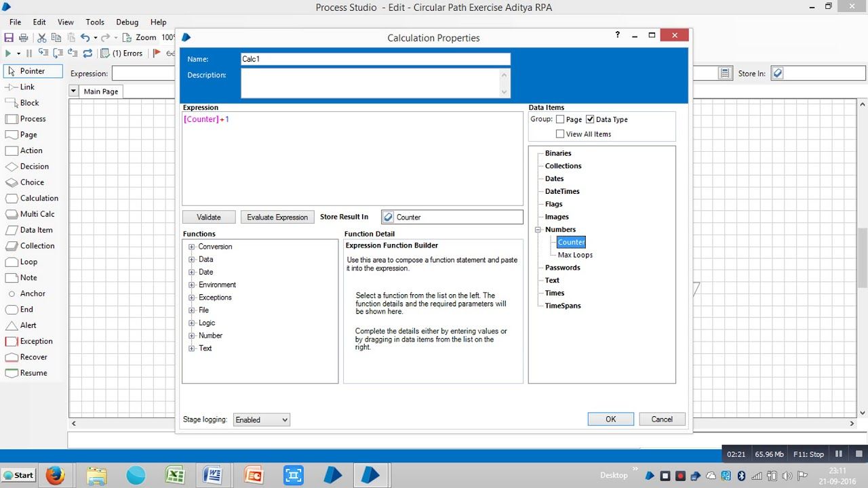Open Excel from the taskbar
Viewport: 868px width, 488px height.
tap(176, 475)
